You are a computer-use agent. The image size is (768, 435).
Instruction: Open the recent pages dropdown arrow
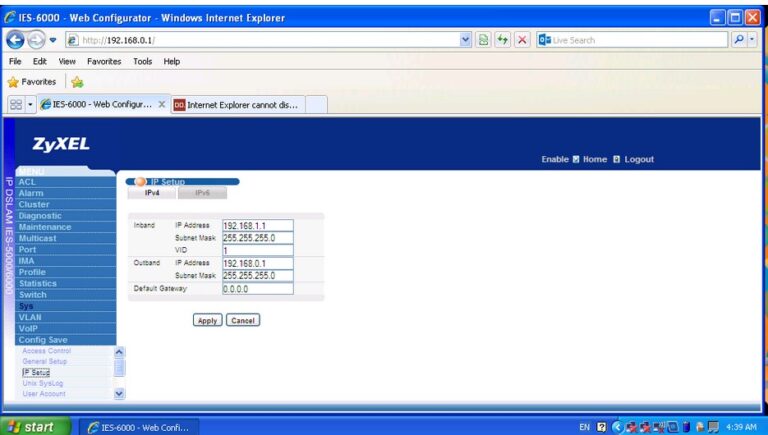point(53,40)
